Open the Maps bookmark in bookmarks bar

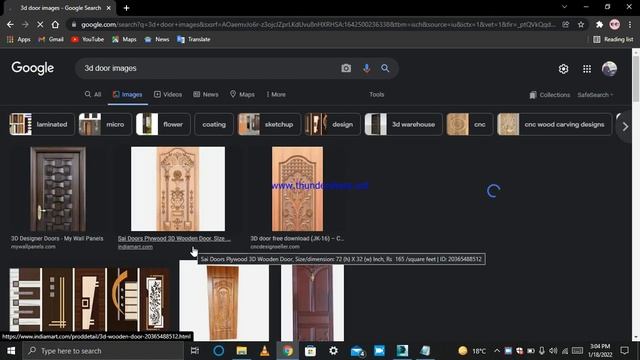(124, 39)
